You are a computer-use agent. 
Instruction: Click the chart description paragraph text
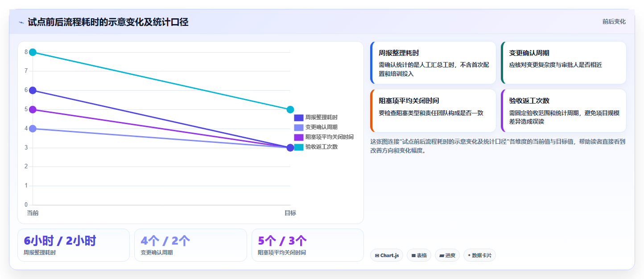coord(498,146)
